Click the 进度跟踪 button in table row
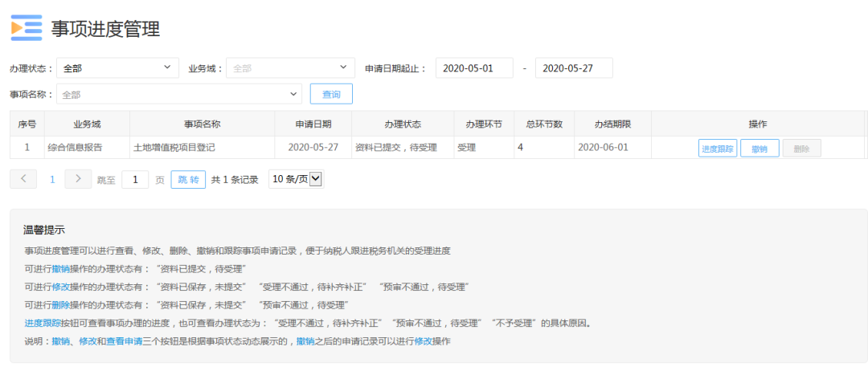 coord(718,149)
